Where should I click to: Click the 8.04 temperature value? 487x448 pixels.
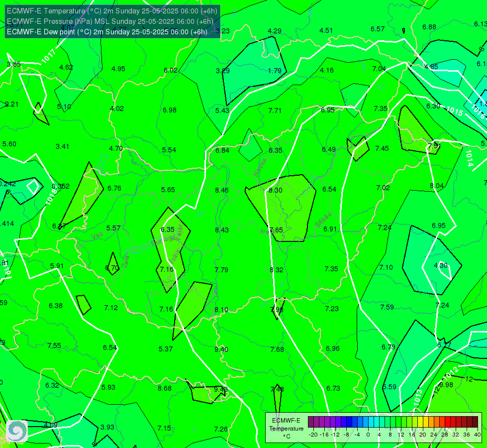tap(437, 186)
